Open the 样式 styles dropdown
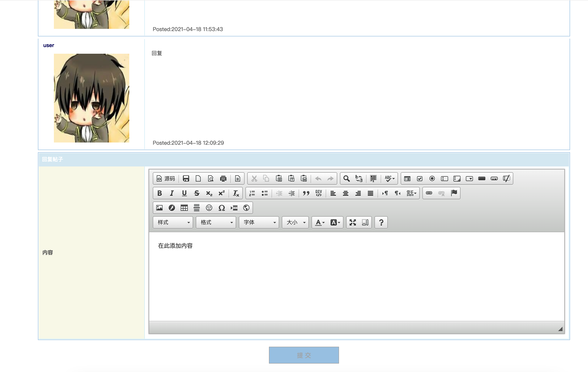 click(x=173, y=222)
